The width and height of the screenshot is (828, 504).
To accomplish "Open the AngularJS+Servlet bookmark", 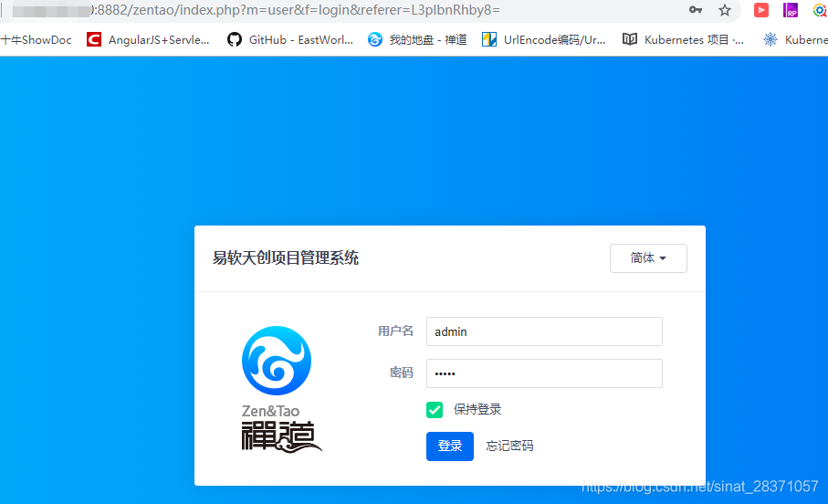I will (x=148, y=39).
